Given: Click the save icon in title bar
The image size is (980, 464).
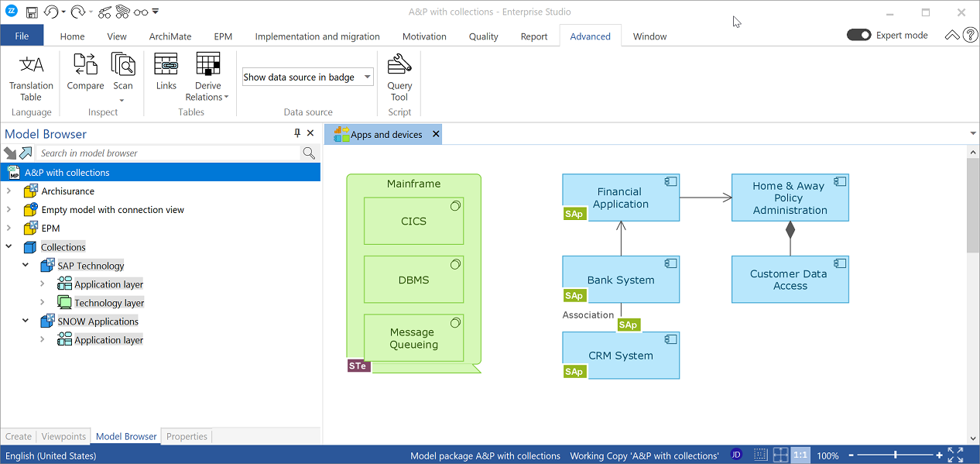Looking at the screenshot, I should [32, 12].
